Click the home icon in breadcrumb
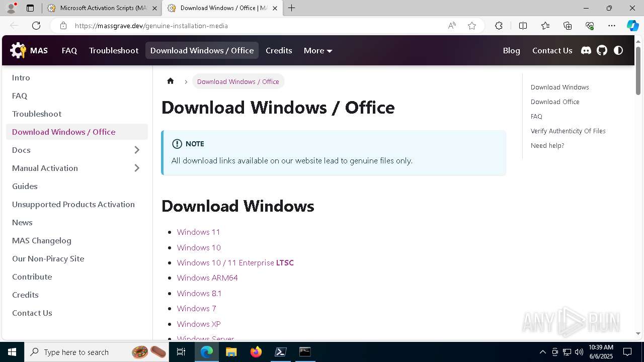The width and height of the screenshot is (644, 362). click(171, 81)
